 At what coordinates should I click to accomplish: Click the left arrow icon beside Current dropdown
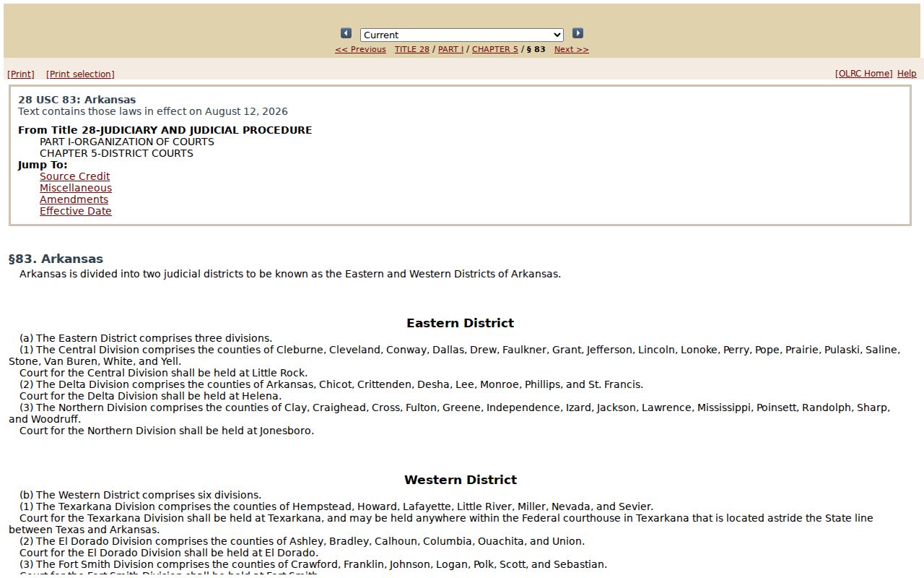[x=346, y=33]
